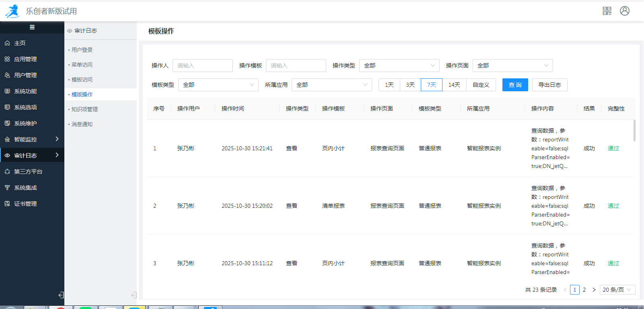Click the blue 查询 button
The width and height of the screenshot is (644, 309).
click(515, 85)
